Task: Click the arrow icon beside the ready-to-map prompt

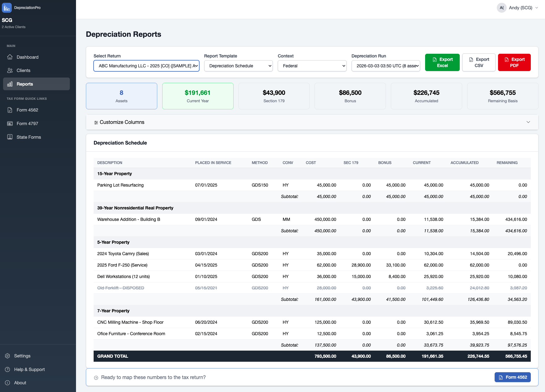Action: pyautogui.click(x=96, y=377)
